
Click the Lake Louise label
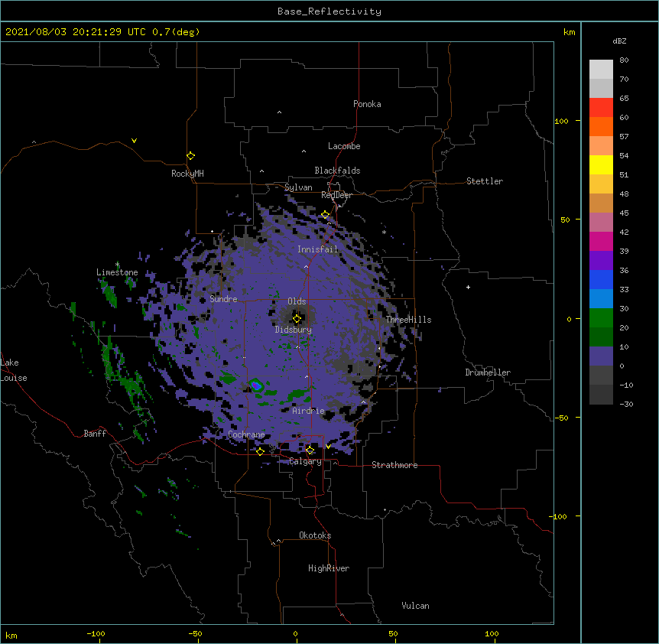click(x=14, y=370)
